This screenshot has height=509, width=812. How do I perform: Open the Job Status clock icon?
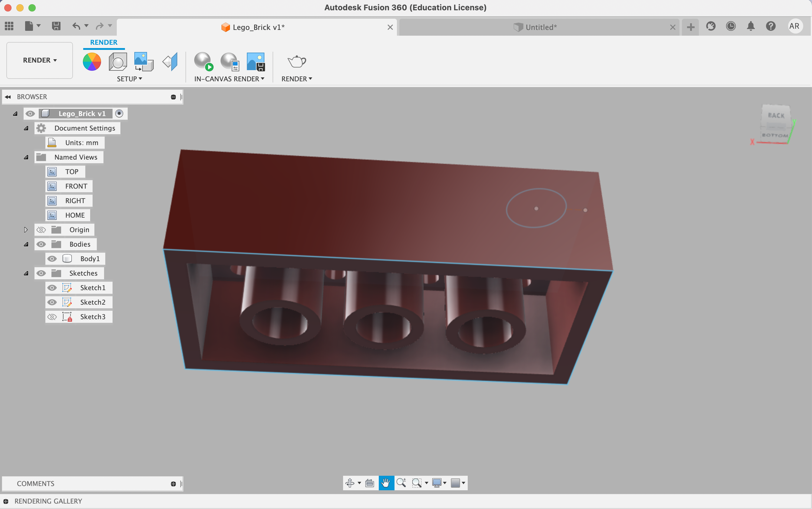(730, 26)
